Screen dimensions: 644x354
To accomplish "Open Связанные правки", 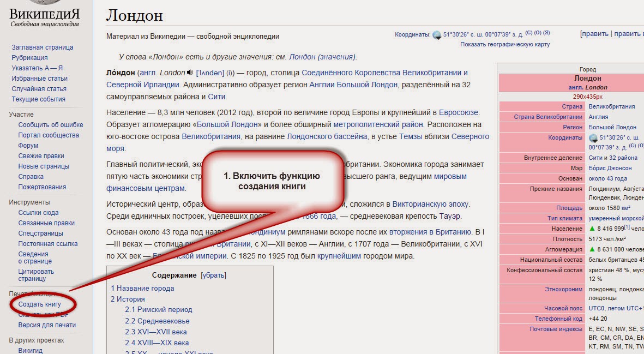I will tap(46, 223).
